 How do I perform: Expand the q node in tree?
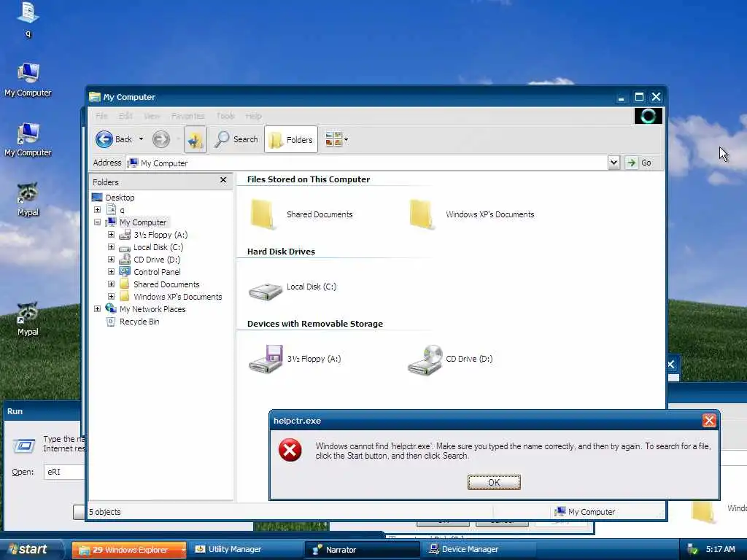97,210
